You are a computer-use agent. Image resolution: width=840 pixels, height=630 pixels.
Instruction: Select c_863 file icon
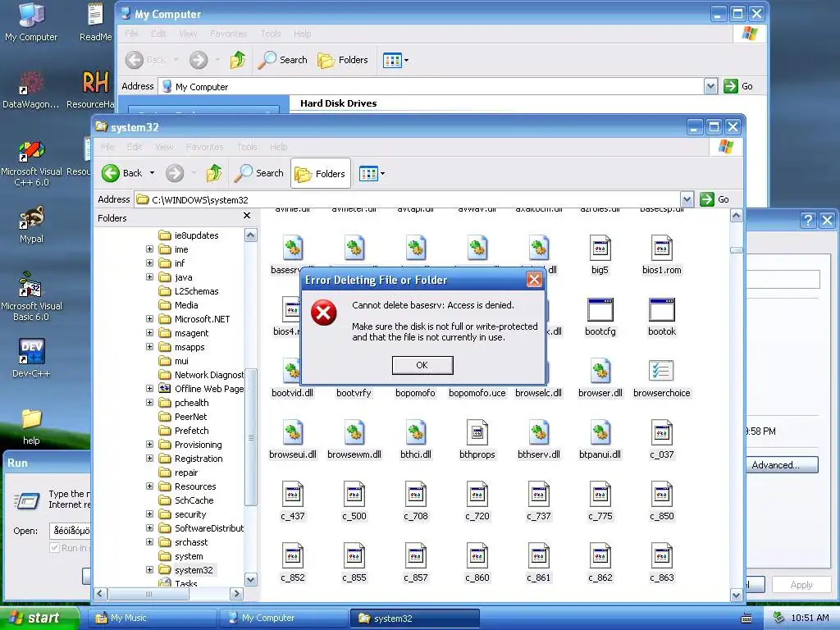(662, 563)
